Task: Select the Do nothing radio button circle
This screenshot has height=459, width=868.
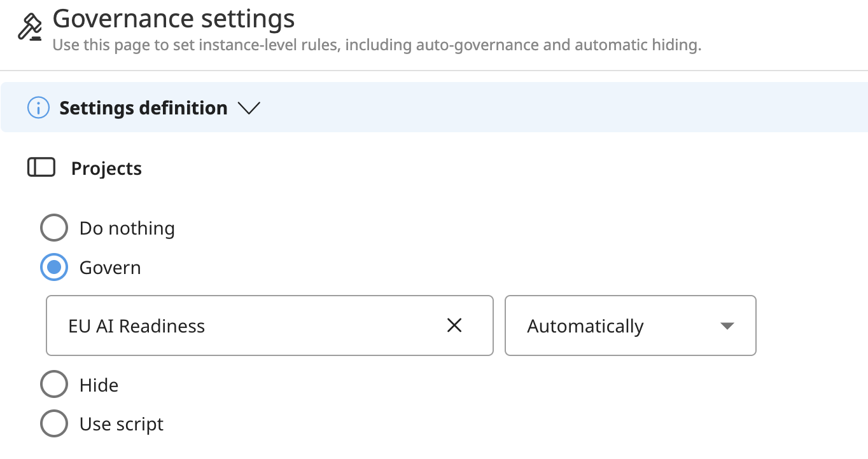Action: coord(54,228)
